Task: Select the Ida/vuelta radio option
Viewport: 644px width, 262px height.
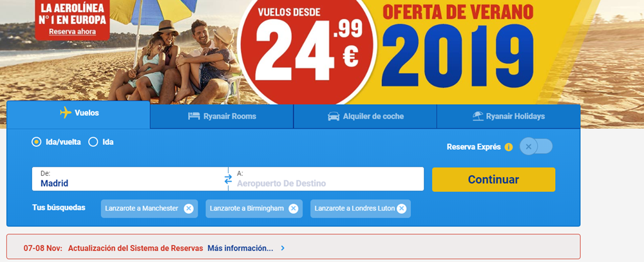Action: tap(36, 142)
